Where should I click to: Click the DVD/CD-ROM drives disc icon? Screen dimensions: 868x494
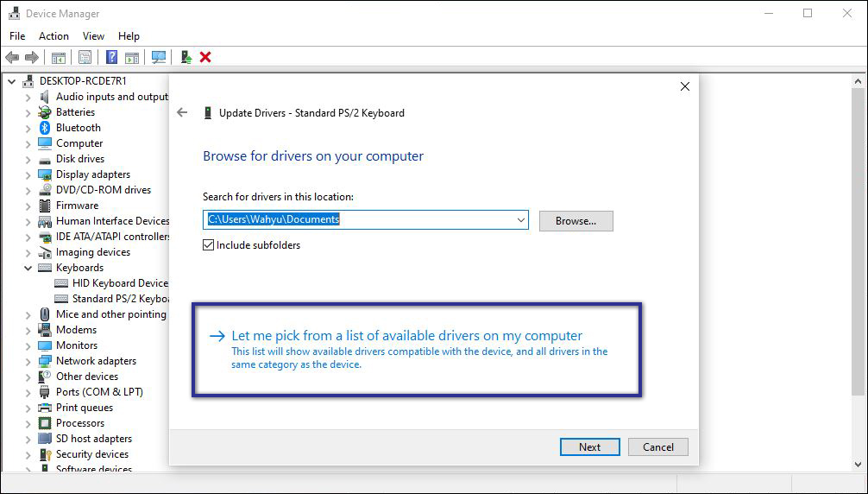45,190
